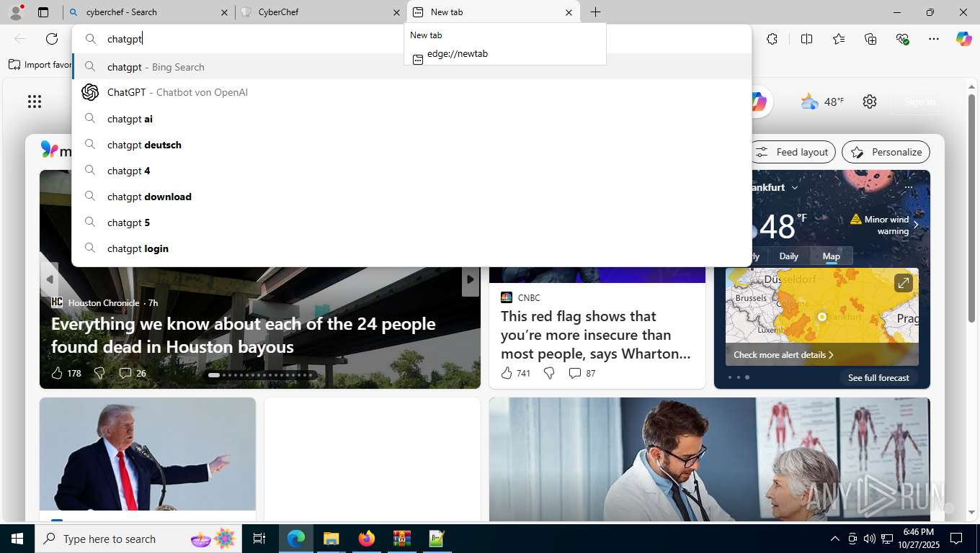980x553 pixels.
Task: Go to the previous carousel slide arrow
Action: pyautogui.click(x=50, y=279)
